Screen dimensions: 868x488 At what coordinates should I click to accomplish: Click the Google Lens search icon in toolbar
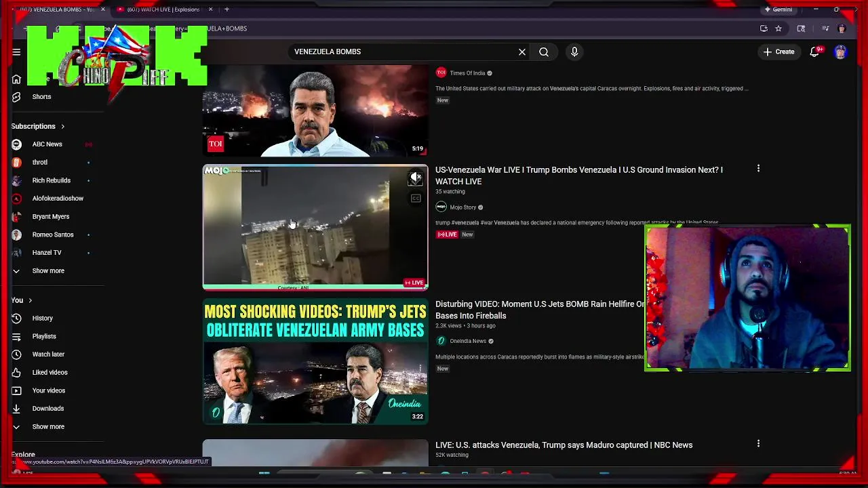click(801, 28)
